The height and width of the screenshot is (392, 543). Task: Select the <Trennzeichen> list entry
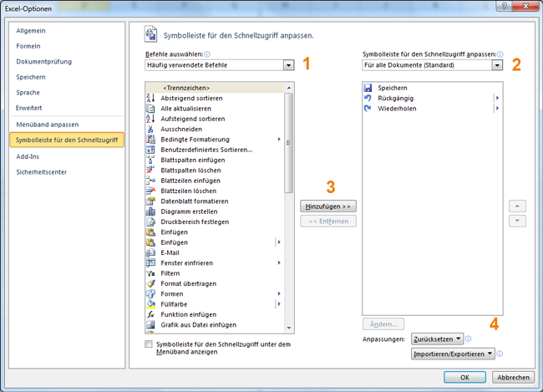[215, 88]
